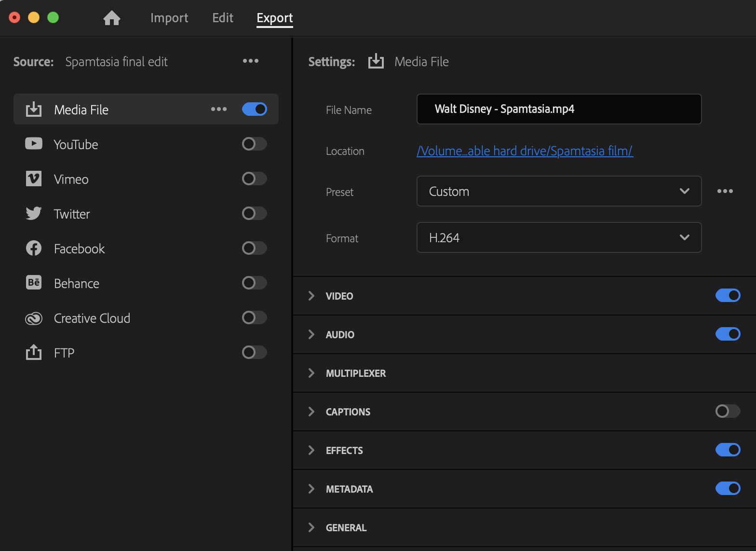This screenshot has width=756, height=551.
Task: Select the Facebook destination label
Action: coord(80,248)
